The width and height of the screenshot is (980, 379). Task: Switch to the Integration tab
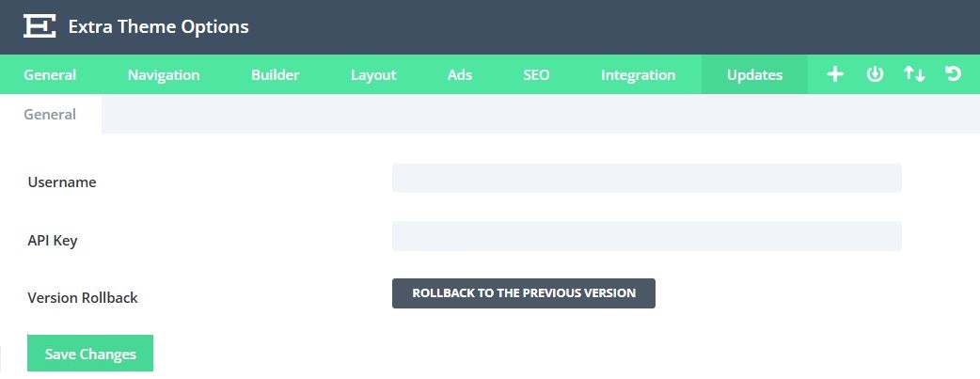point(638,75)
